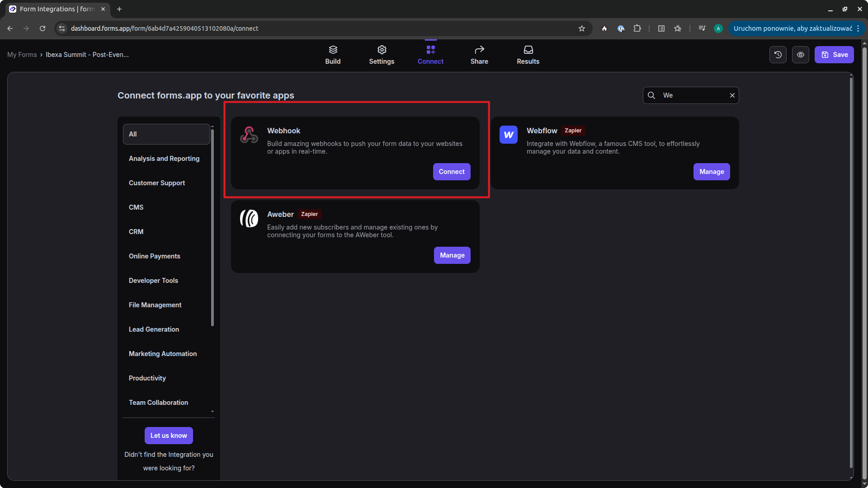Switch to the Connect tab

click(x=430, y=55)
